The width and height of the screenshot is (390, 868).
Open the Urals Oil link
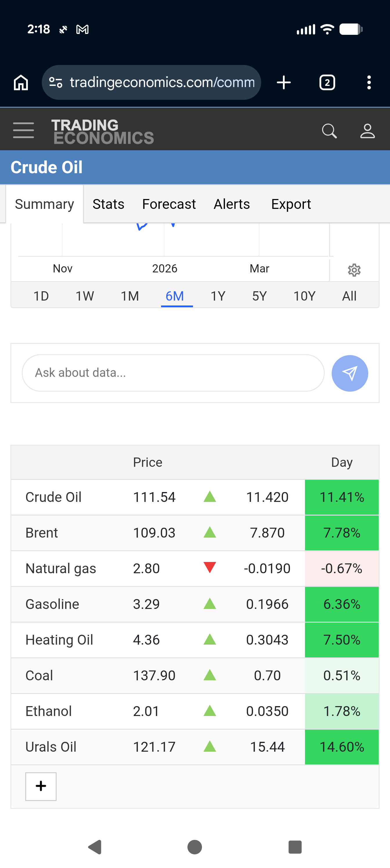pos(51,747)
